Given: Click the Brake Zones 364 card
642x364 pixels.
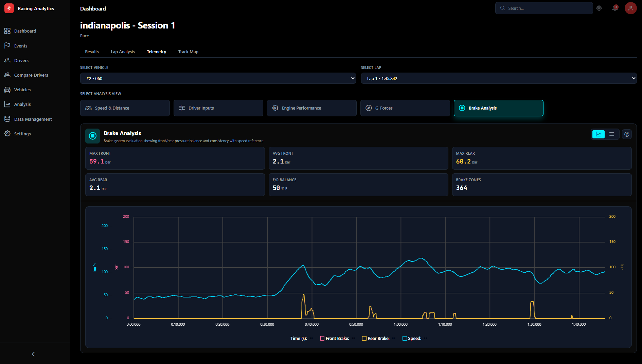Looking at the screenshot, I should click(542, 185).
